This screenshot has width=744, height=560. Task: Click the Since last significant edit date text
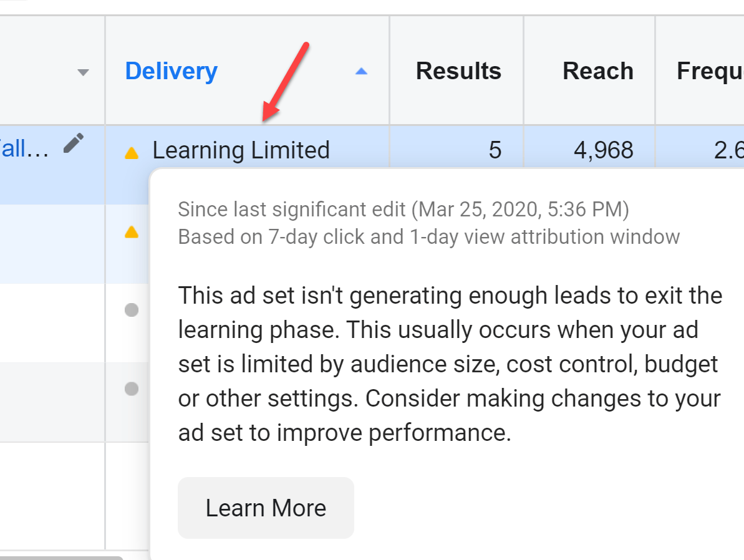[x=403, y=210]
